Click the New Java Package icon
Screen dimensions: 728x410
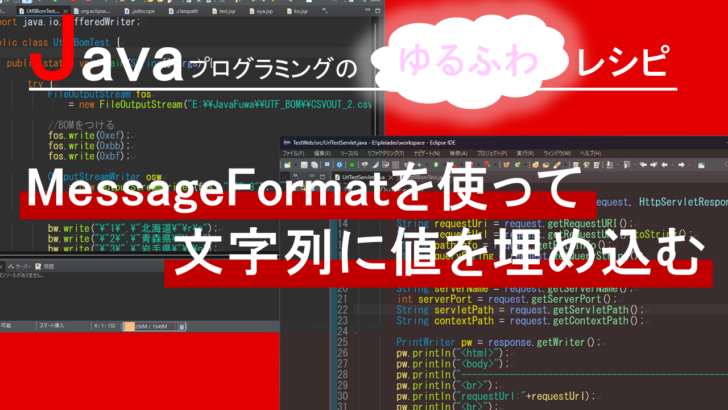pos(507,165)
